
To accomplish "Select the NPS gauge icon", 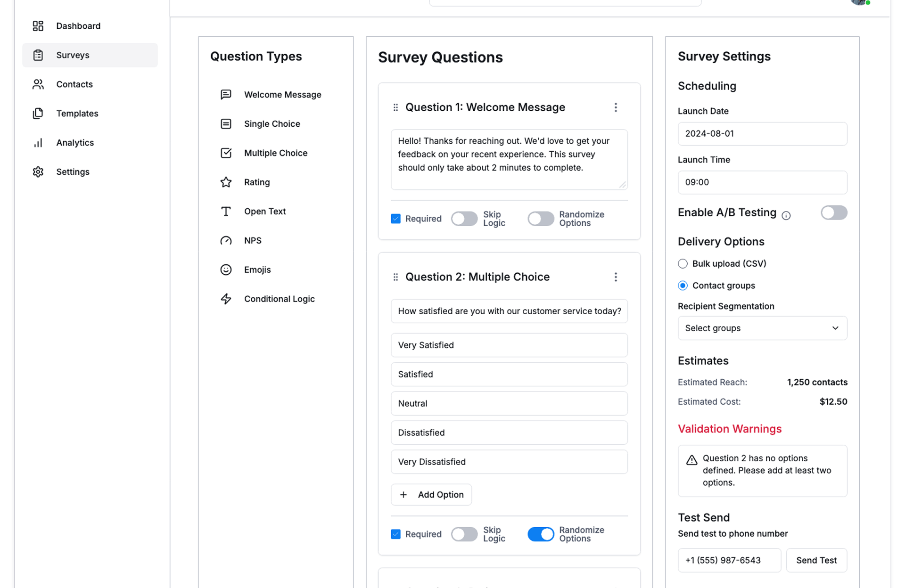I will click(226, 241).
